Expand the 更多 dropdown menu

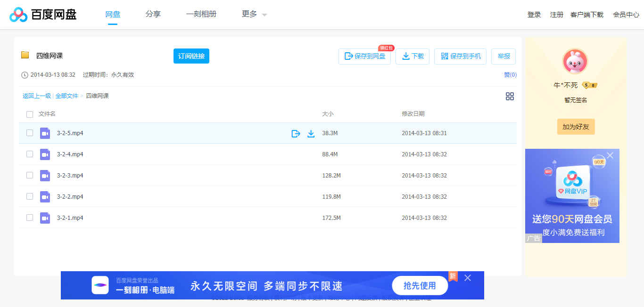click(x=250, y=14)
